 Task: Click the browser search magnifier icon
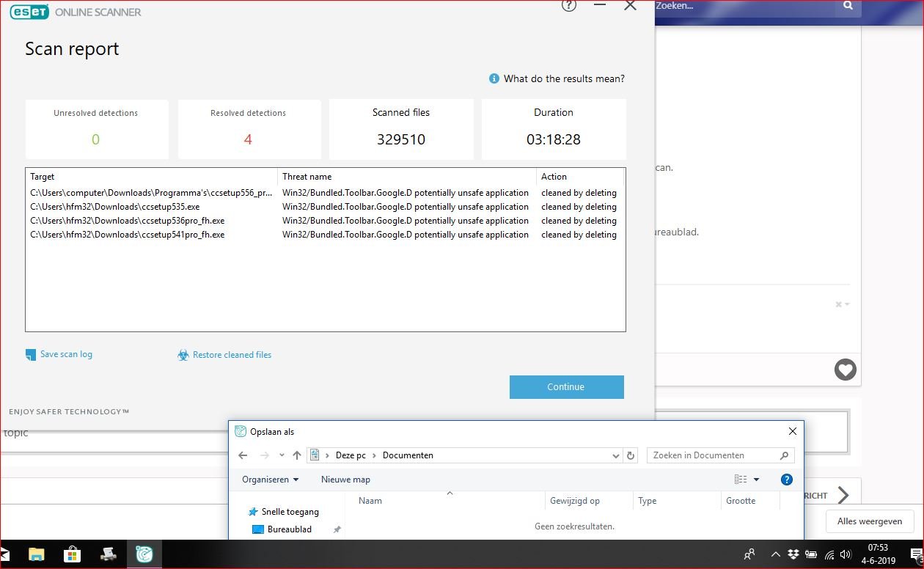(x=848, y=7)
